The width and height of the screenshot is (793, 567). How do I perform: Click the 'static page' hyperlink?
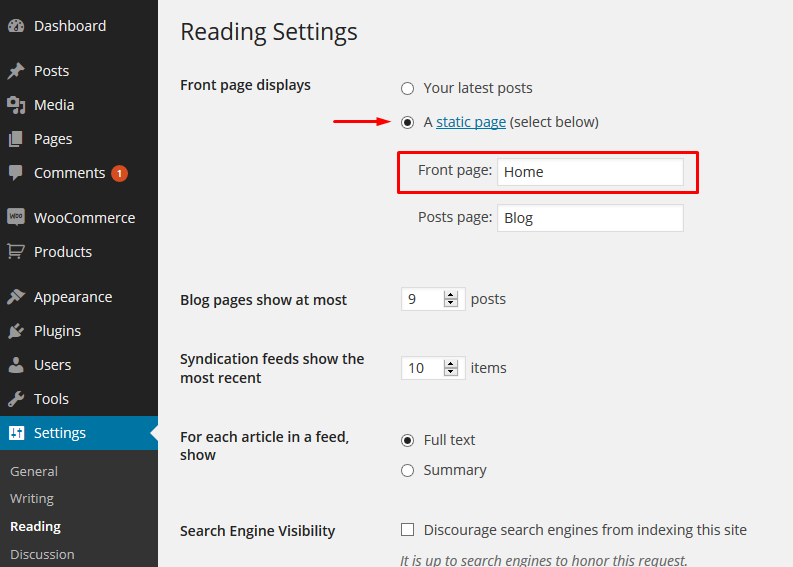pos(470,122)
